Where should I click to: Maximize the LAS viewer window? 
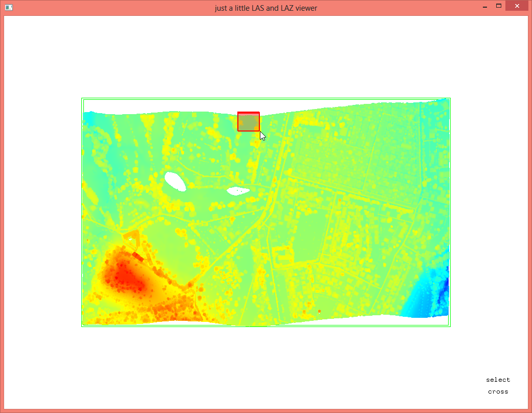pyautogui.click(x=498, y=7)
